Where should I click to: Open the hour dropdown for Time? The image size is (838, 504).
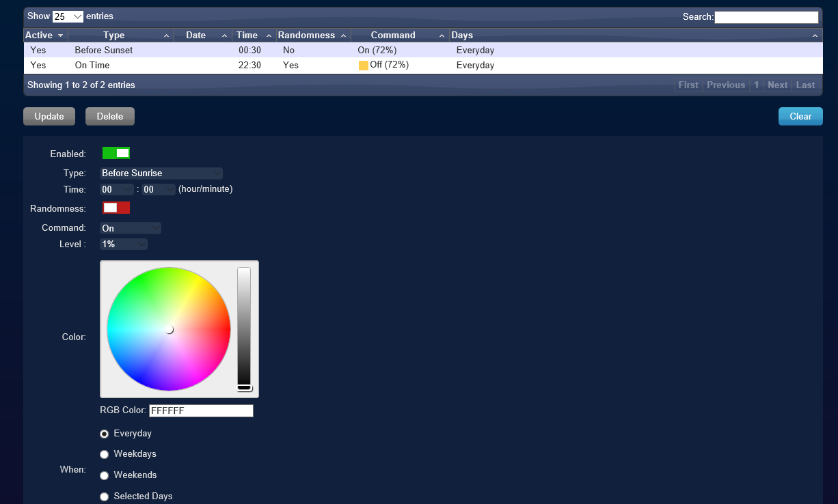click(x=117, y=190)
